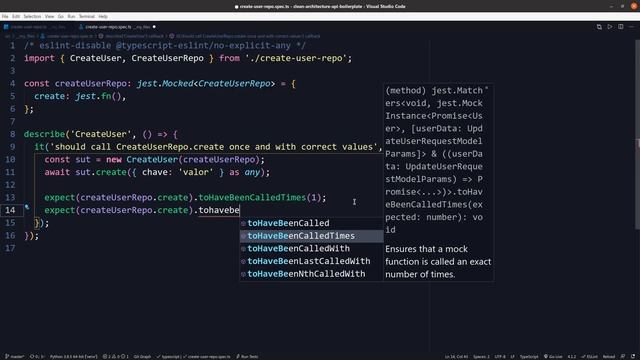Open the Help menu
640x360 pixels.
tap(103, 16)
